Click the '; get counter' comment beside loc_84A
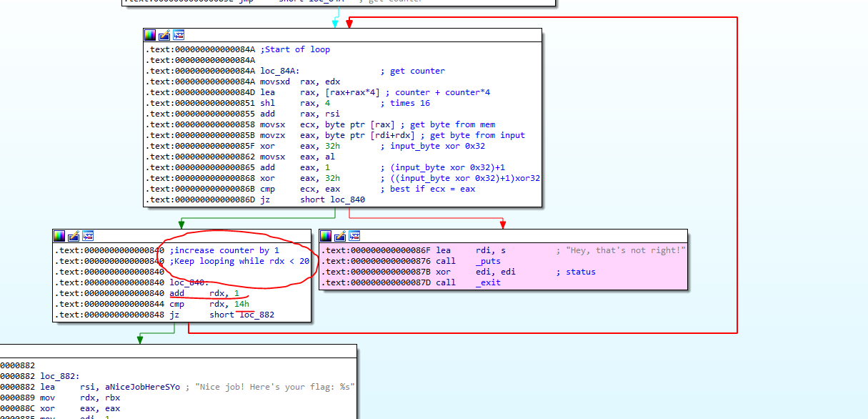This screenshot has height=419, width=868. tap(412, 71)
